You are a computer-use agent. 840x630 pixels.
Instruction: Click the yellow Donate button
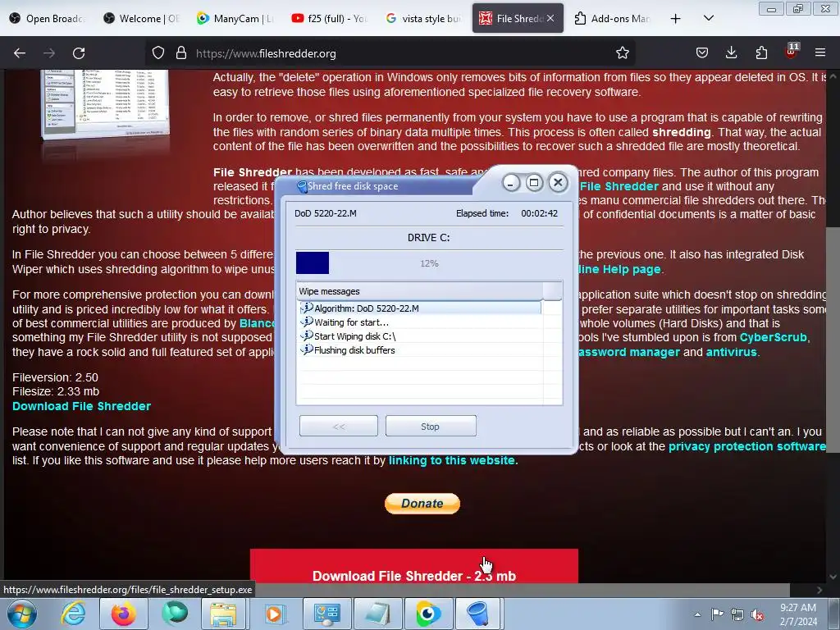422,504
